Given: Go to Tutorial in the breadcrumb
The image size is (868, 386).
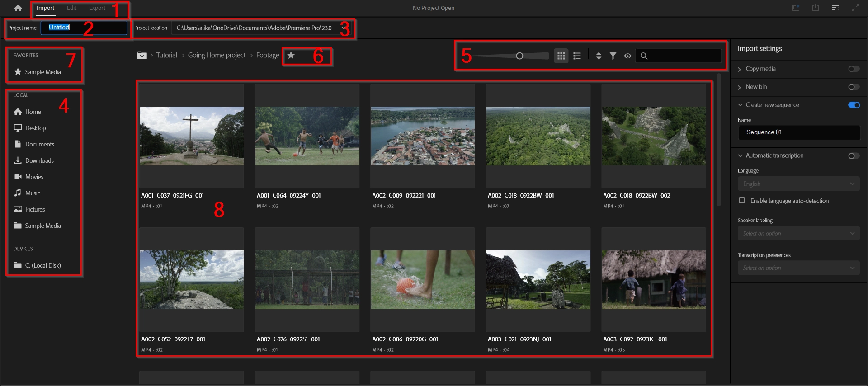Looking at the screenshot, I should tap(167, 55).
